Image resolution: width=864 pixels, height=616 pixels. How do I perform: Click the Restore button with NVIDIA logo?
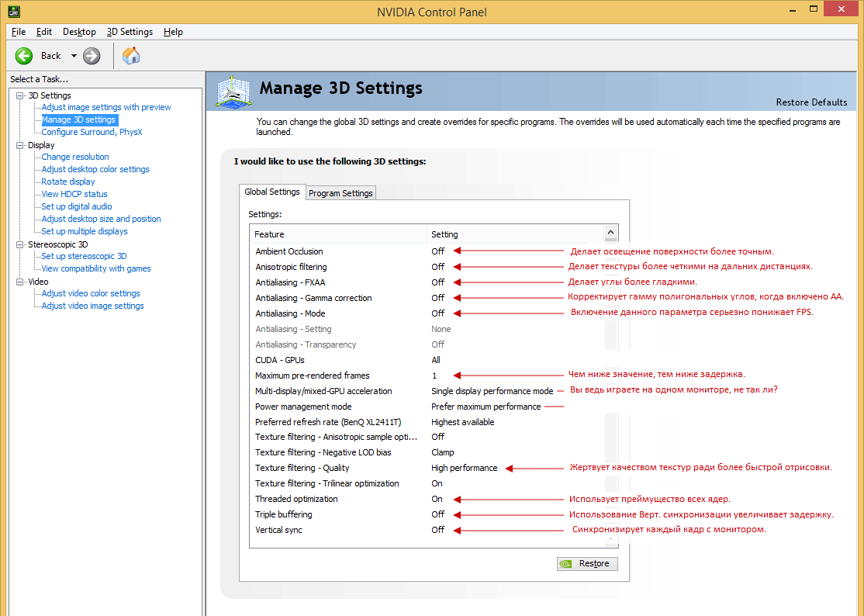[587, 564]
